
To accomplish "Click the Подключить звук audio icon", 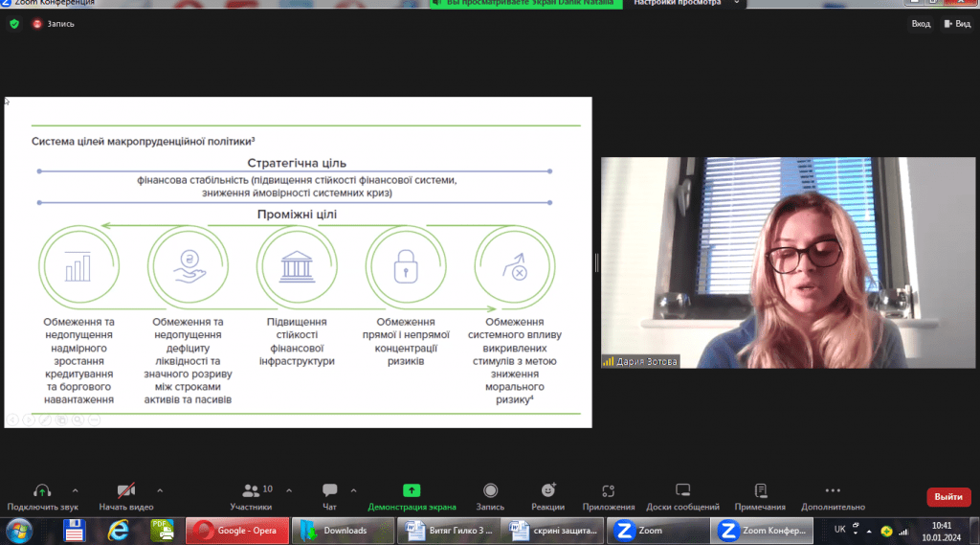I will pyautogui.click(x=42, y=491).
